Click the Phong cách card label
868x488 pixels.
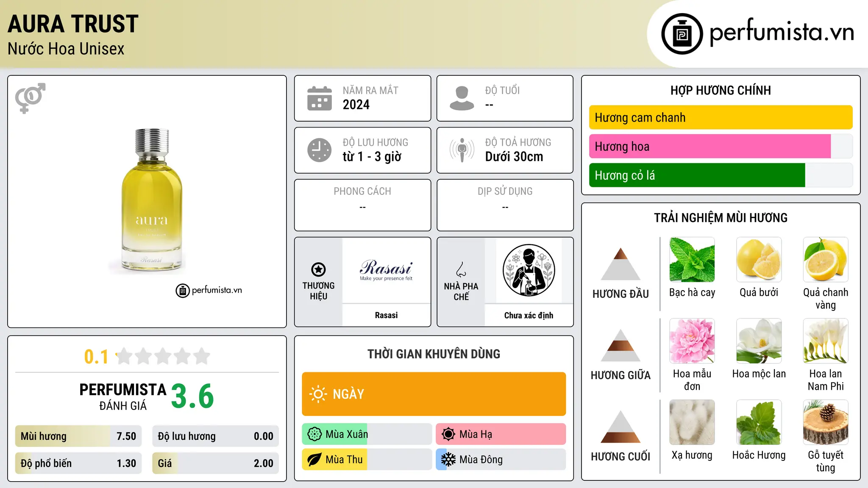pyautogui.click(x=362, y=191)
